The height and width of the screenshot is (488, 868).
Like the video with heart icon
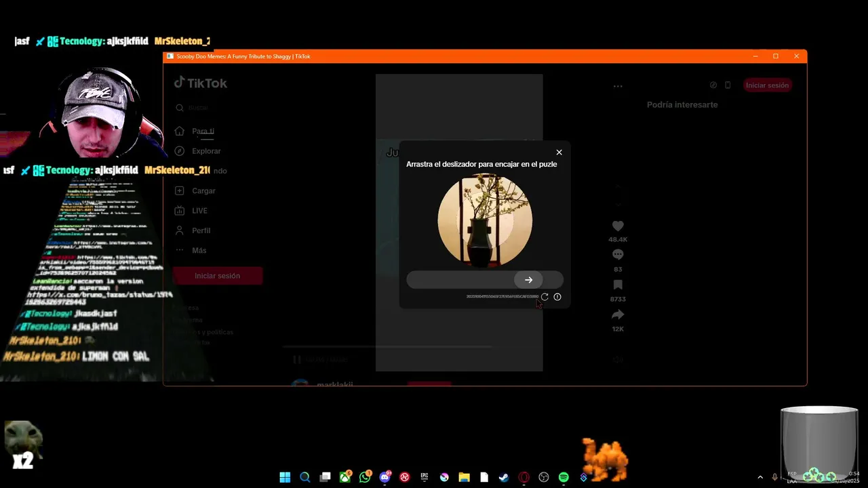click(x=618, y=226)
